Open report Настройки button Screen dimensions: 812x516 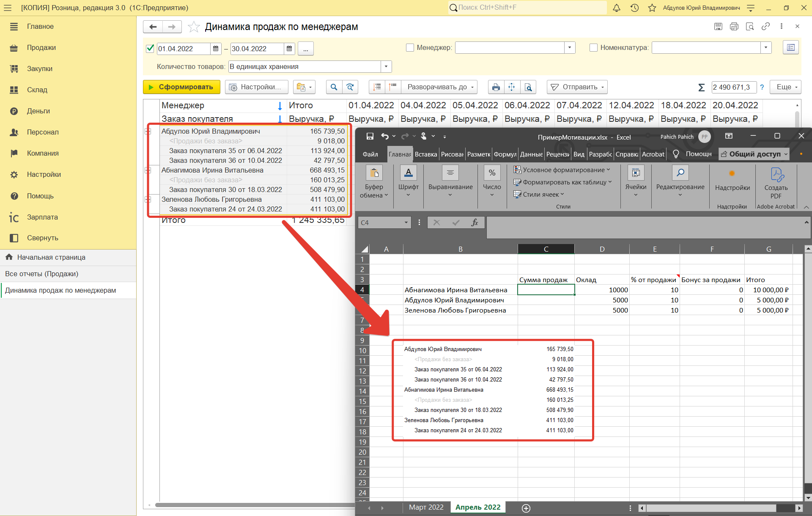(256, 87)
